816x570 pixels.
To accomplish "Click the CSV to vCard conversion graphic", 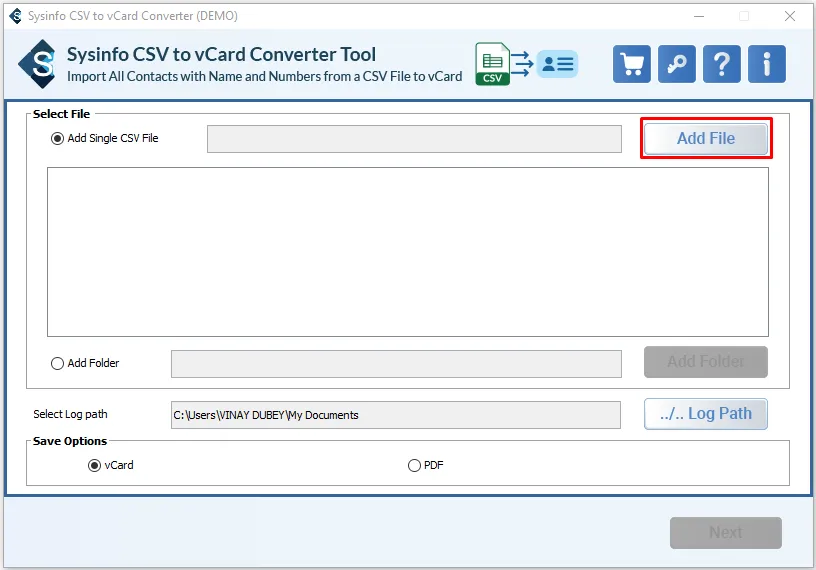I will tap(526, 64).
